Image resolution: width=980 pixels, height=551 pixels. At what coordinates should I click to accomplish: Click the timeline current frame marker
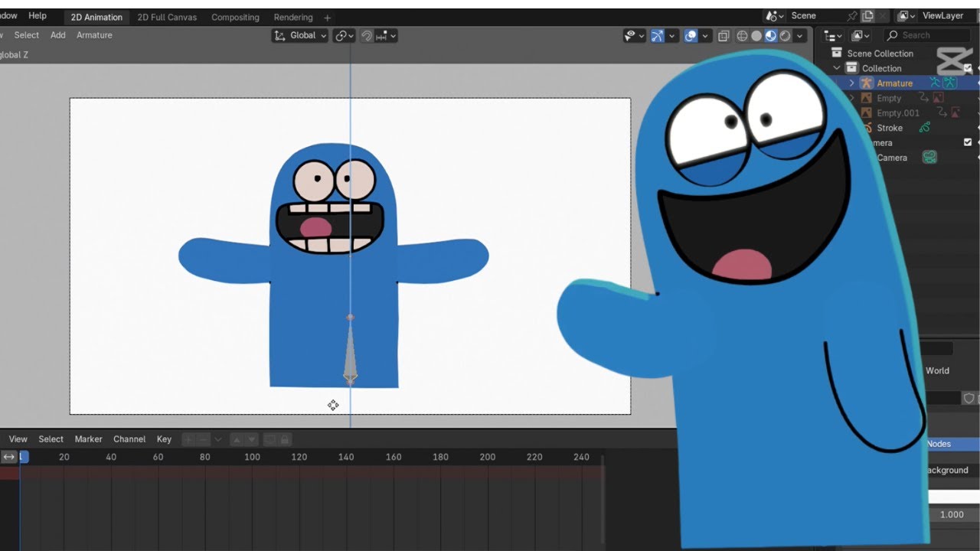tap(24, 457)
